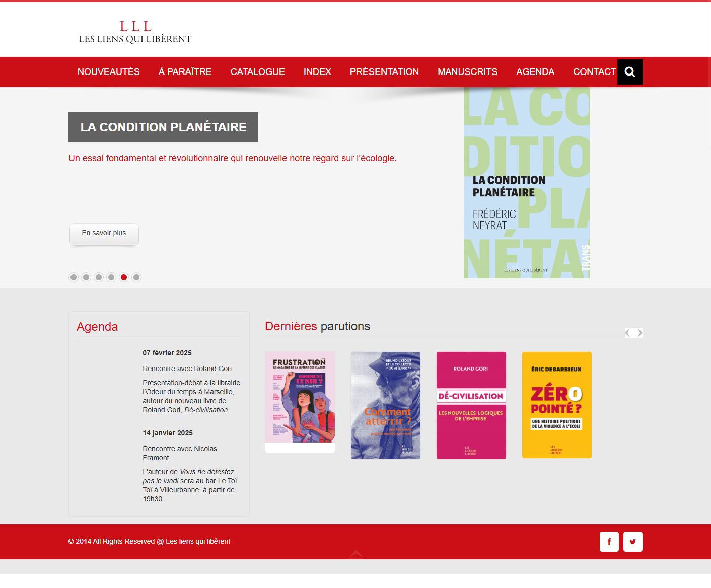Viewport: 711px width, 588px height.
Task: Select the first slider dot
Action: point(74,277)
